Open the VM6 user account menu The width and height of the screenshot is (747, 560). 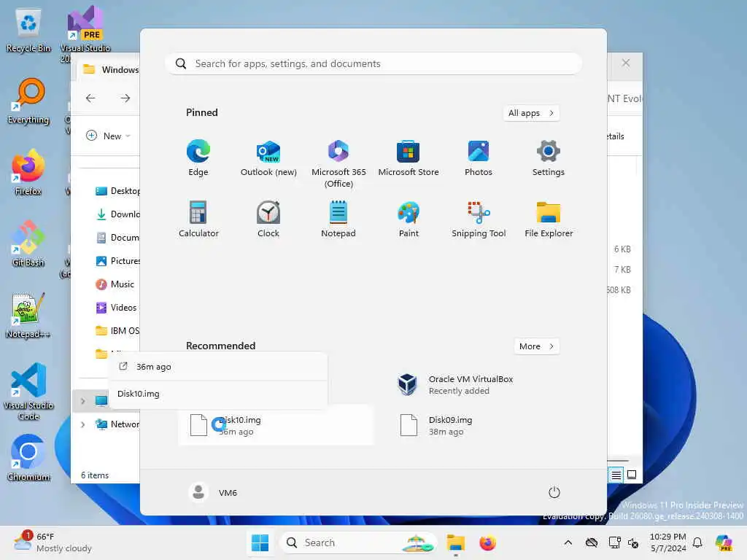214,492
